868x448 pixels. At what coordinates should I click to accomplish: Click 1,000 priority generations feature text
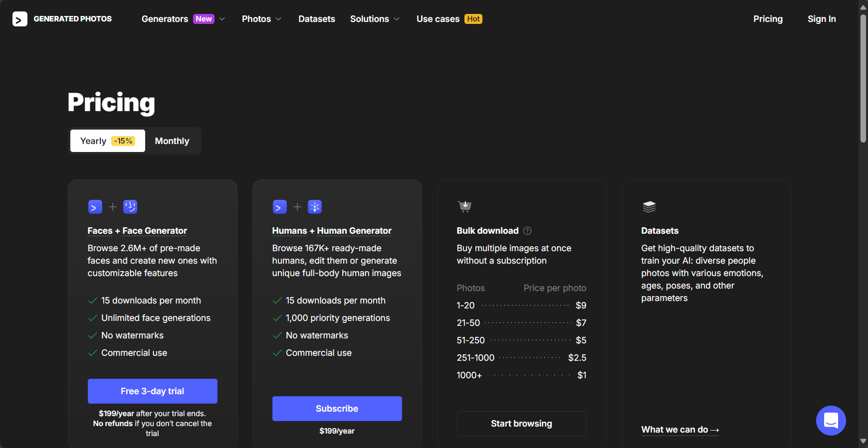tap(338, 318)
